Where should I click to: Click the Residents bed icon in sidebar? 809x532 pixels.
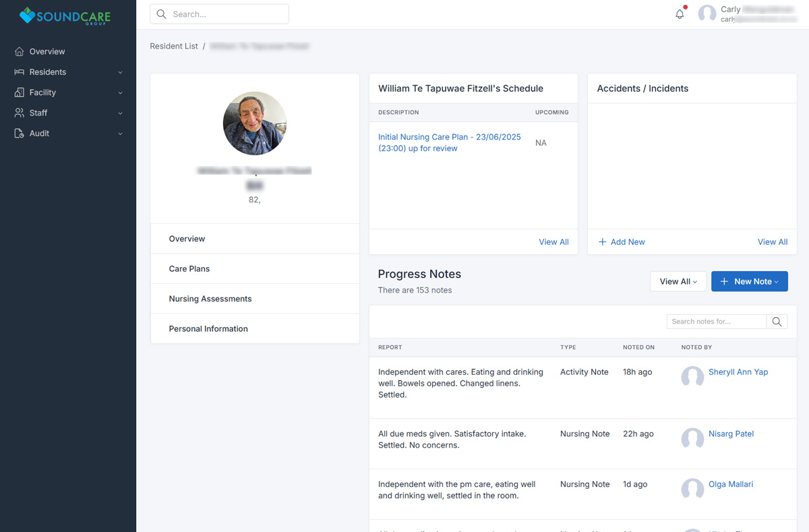click(x=19, y=72)
